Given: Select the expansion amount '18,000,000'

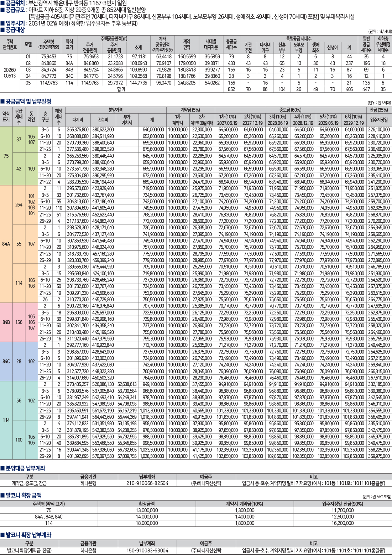Looking at the screenshot, I should tap(147, 523).
